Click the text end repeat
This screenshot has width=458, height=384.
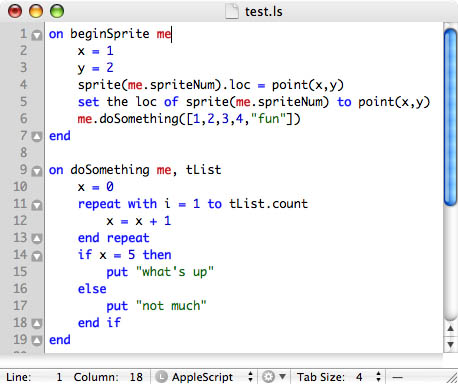tap(113, 238)
